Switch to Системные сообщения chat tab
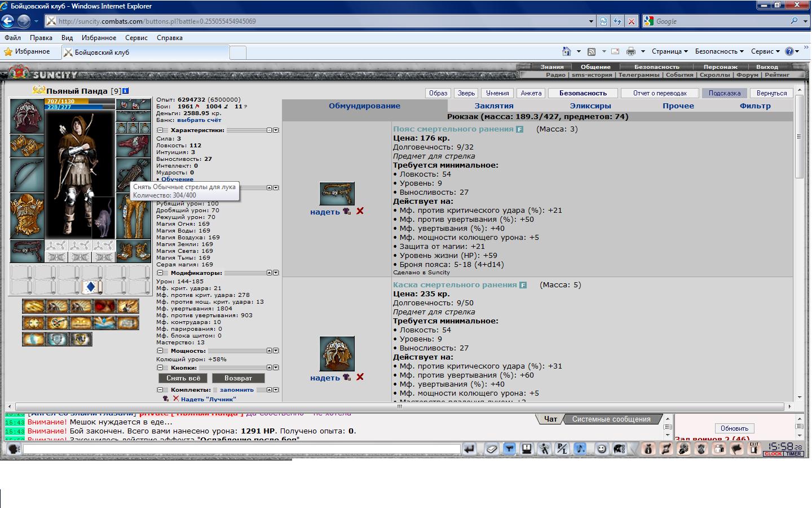This screenshot has width=812, height=508. pos(611,419)
